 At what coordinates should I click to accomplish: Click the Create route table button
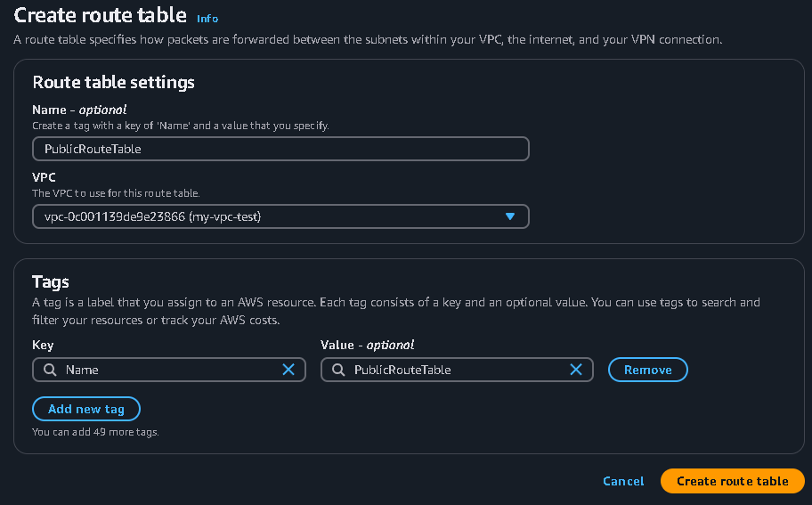coord(732,481)
